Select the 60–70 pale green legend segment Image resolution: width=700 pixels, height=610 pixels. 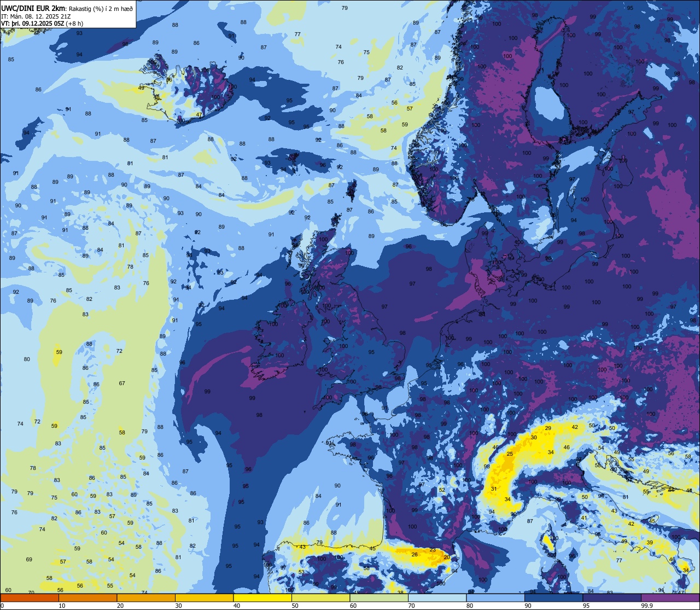(x=379, y=597)
